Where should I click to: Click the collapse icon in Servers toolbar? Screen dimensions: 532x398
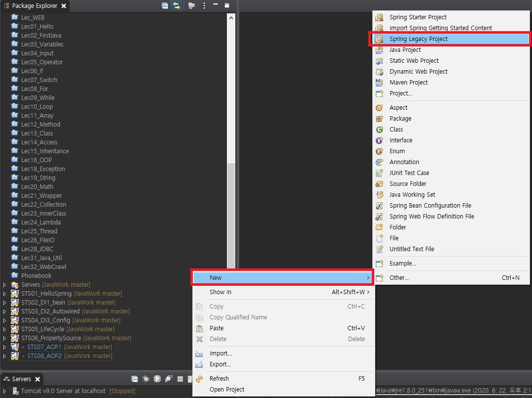[x=134, y=379]
